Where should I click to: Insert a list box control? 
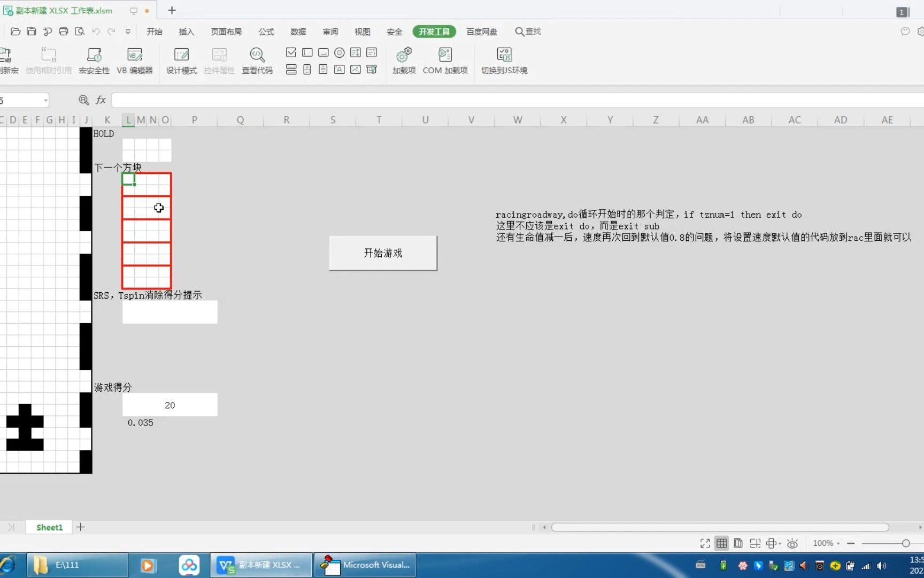pos(355,52)
